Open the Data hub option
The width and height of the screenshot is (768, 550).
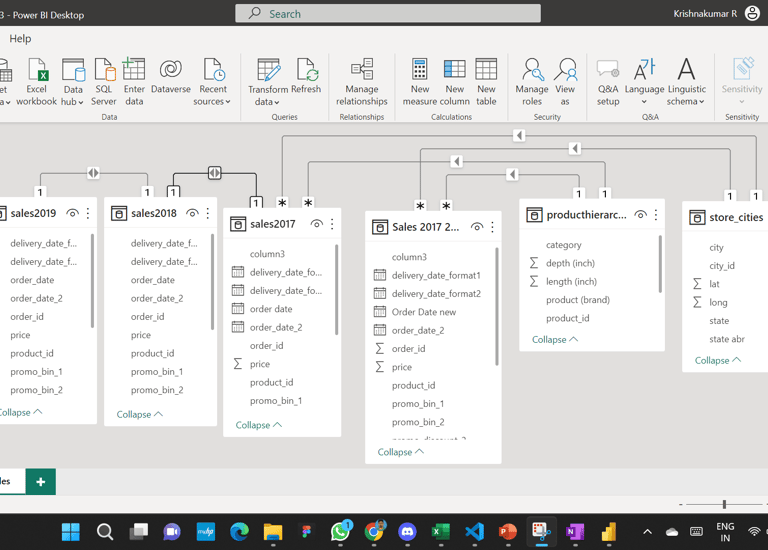[x=72, y=81]
